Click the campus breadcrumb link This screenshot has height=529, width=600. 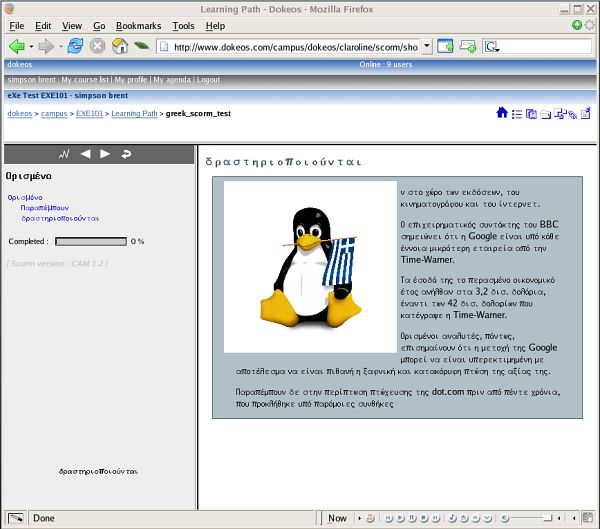[x=54, y=113]
